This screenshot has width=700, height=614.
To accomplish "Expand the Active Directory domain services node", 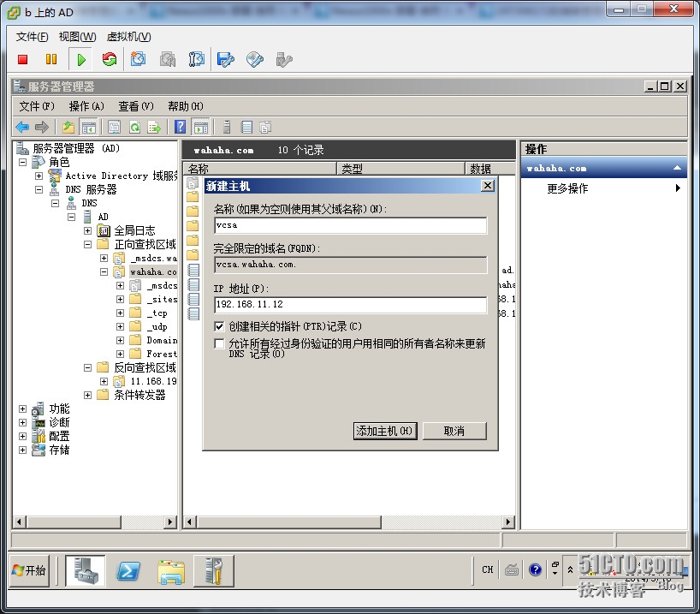I will point(39,176).
